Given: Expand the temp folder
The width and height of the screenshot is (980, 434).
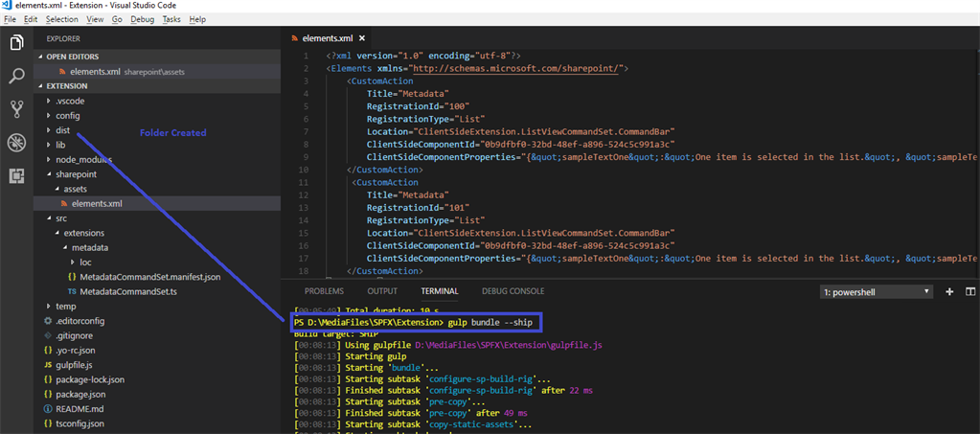Looking at the screenshot, I should 49,307.
